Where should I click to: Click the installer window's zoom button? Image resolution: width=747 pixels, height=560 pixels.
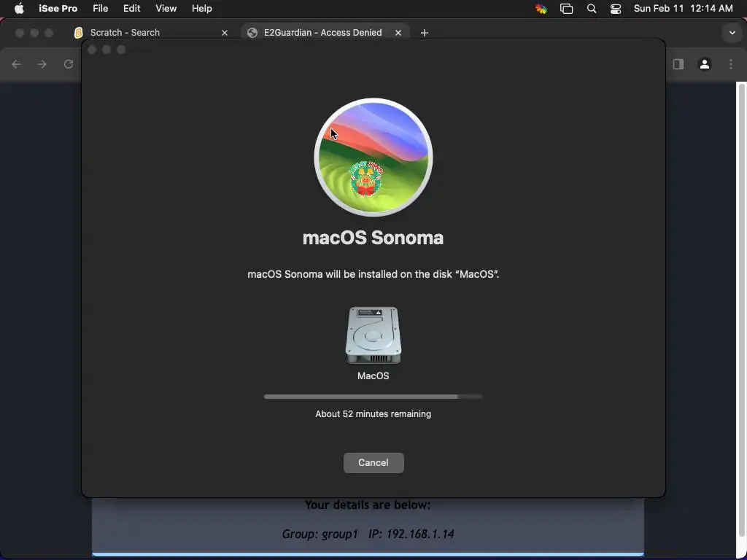click(121, 50)
